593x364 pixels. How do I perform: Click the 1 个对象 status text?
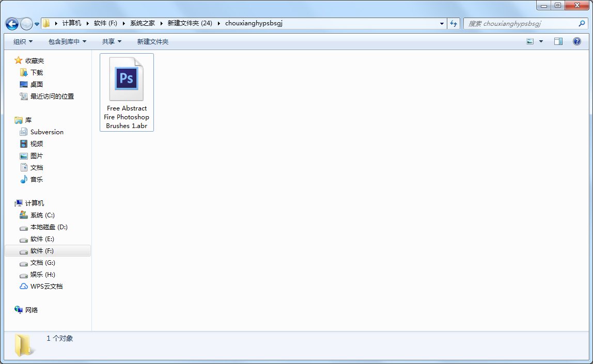60,338
